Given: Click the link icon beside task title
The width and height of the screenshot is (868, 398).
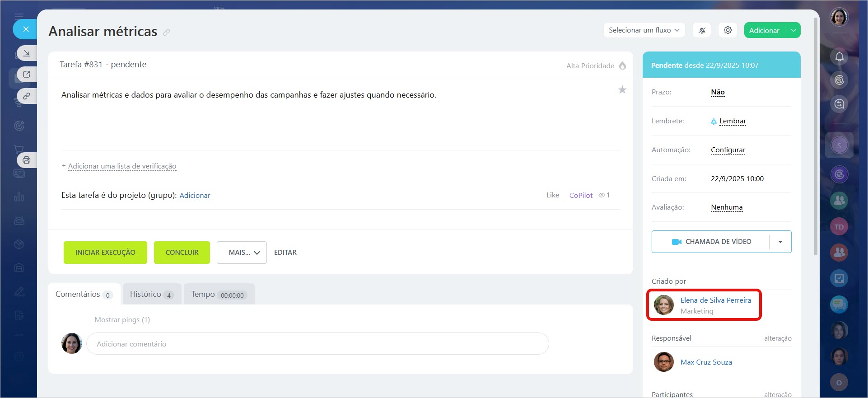Looking at the screenshot, I should (x=167, y=32).
